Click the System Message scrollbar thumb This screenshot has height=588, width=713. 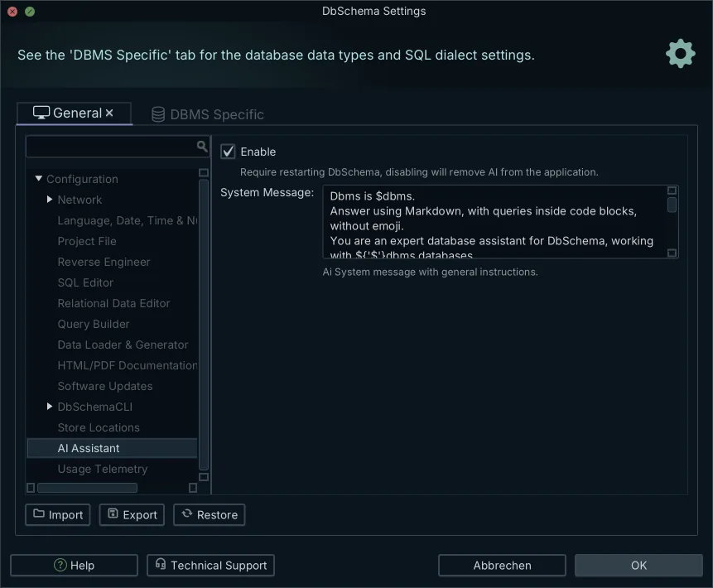coord(672,205)
